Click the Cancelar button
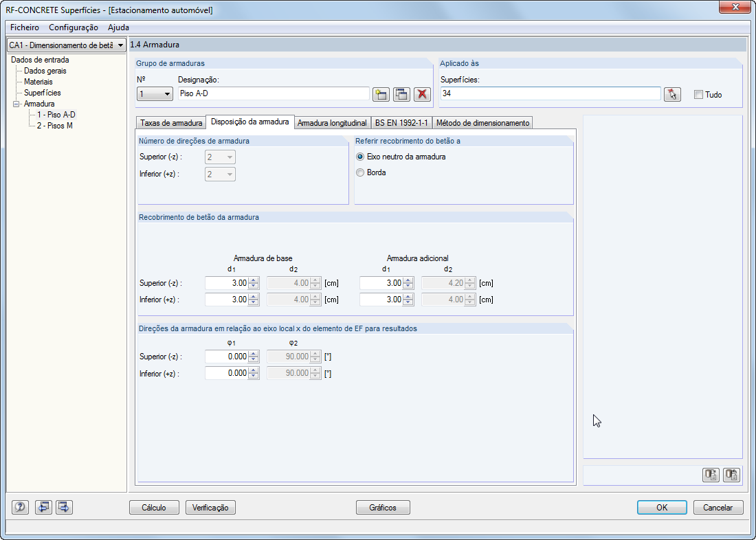 pos(718,507)
